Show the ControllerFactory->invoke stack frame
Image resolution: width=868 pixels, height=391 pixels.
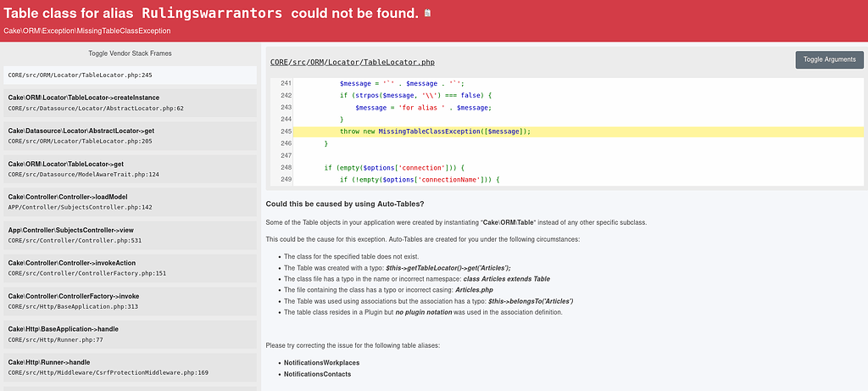130,301
